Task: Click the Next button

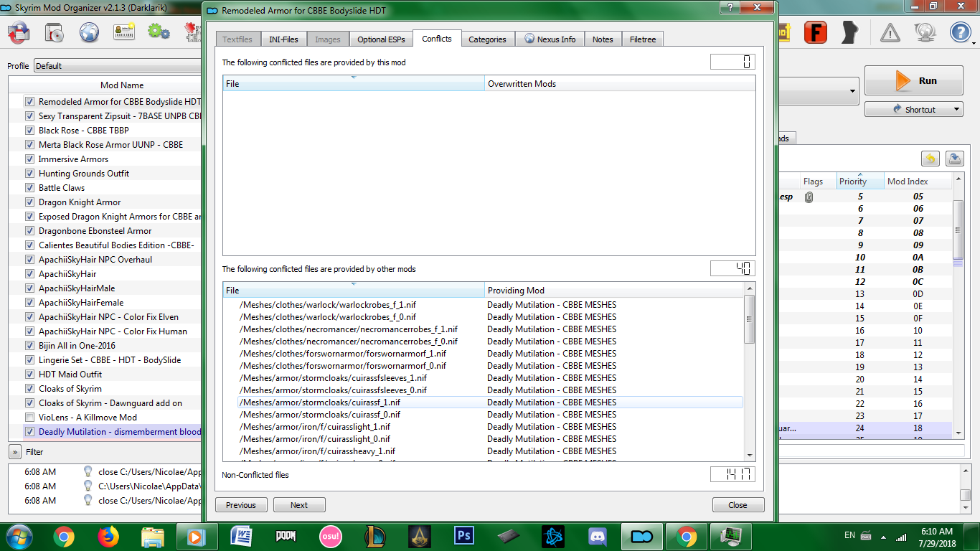Action: [x=299, y=505]
